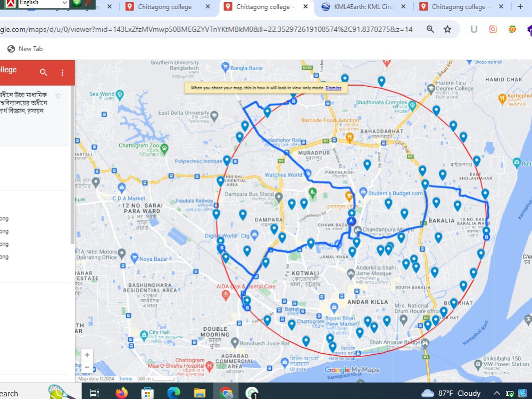Open search in the red map panel
The image size is (532, 399).
tap(44, 72)
